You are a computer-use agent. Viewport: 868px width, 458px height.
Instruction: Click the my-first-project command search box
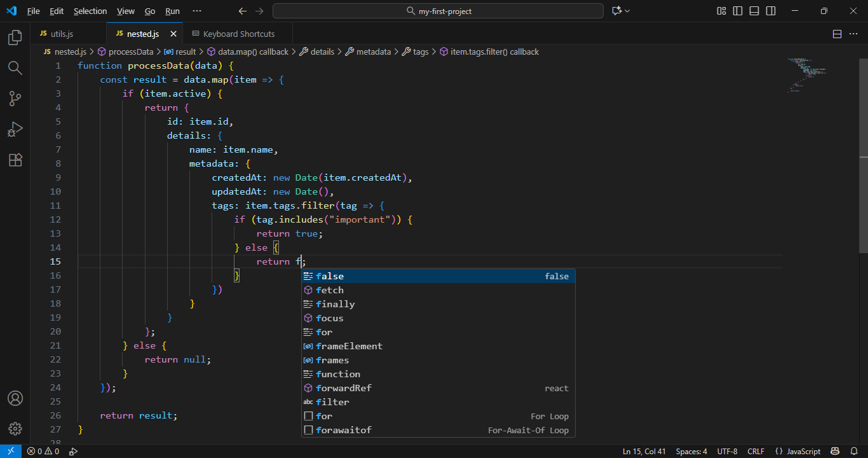click(438, 11)
